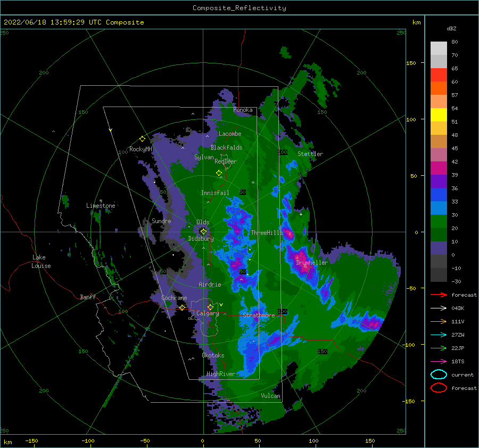The image size is (479, 448).
Task: Pick the slate-purple 10 dBZ swatch
Action: pos(439,248)
